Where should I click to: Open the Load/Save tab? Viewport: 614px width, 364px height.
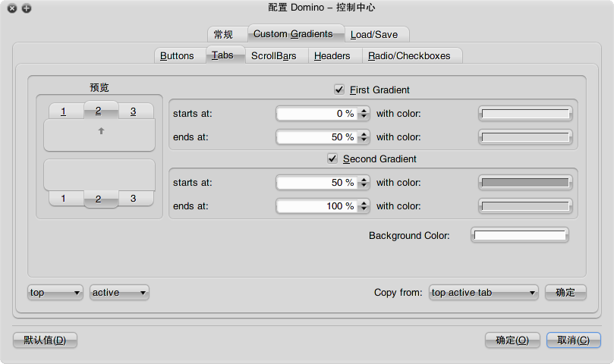click(376, 34)
